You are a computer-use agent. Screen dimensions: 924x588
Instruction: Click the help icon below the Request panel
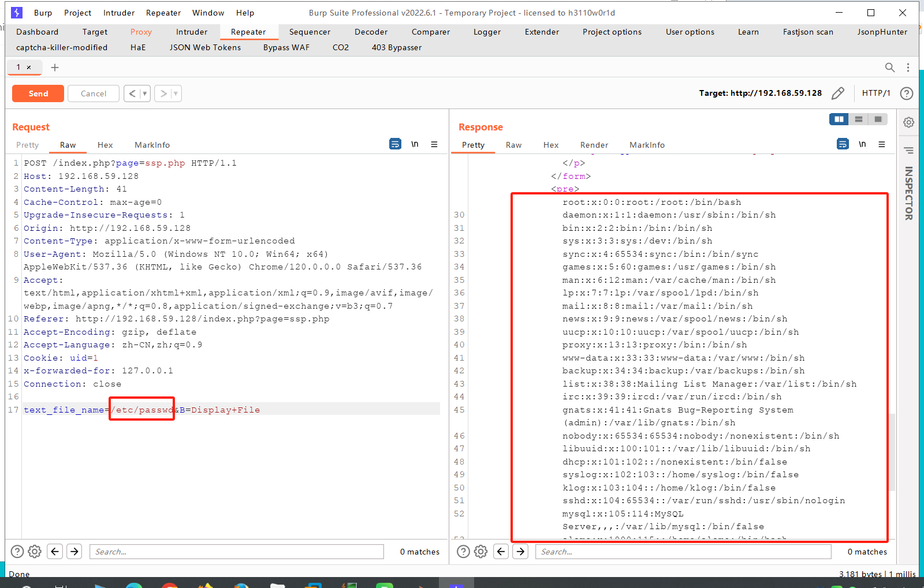17,551
